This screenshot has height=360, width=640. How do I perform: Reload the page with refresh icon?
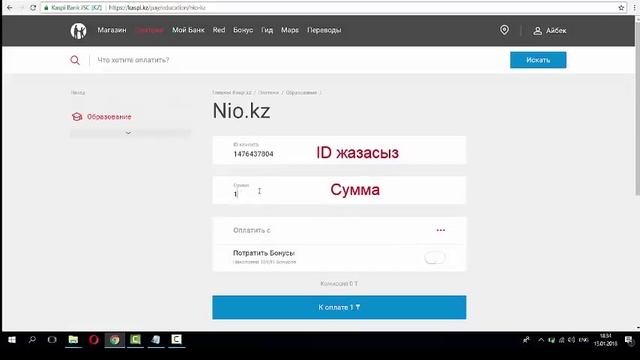coord(33,8)
